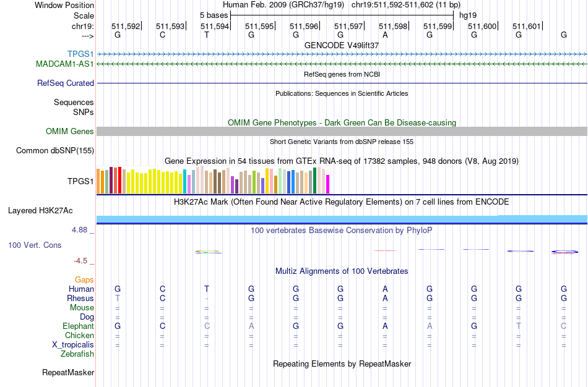
Task: Click the Sequences track label
Action: point(74,102)
